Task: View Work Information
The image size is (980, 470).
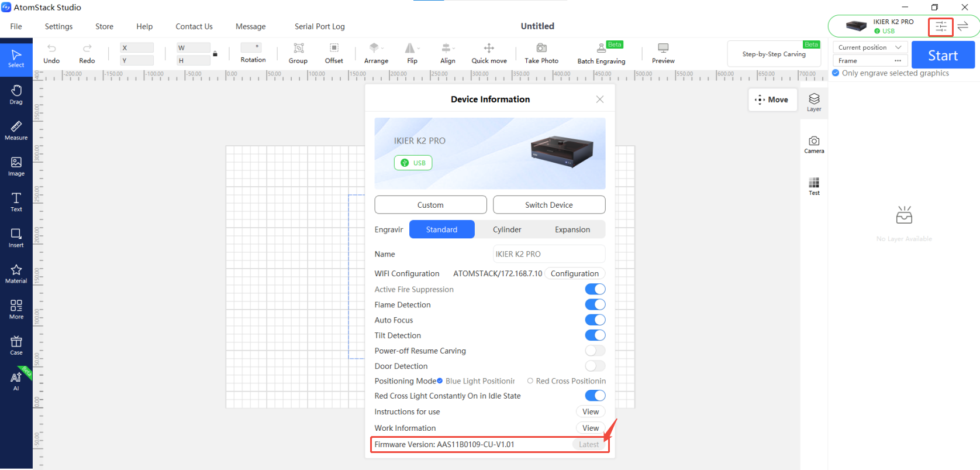Action: coord(591,428)
